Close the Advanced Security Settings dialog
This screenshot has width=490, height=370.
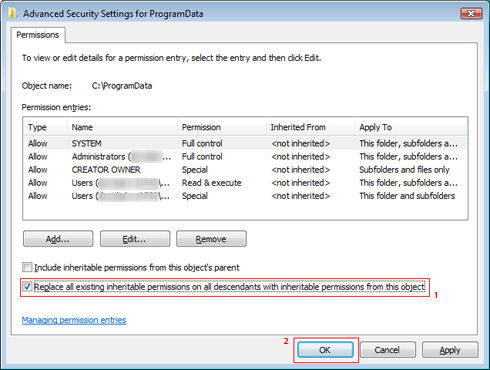pos(471,13)
